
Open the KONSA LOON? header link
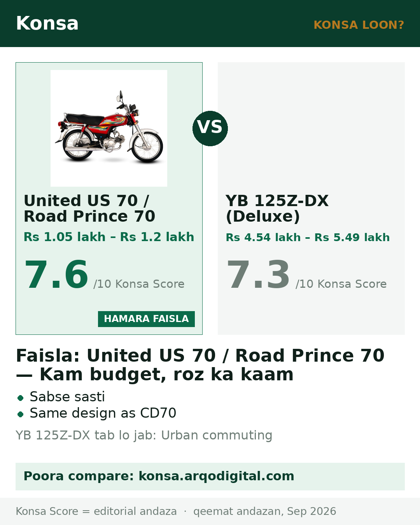(x=359, y=25)
